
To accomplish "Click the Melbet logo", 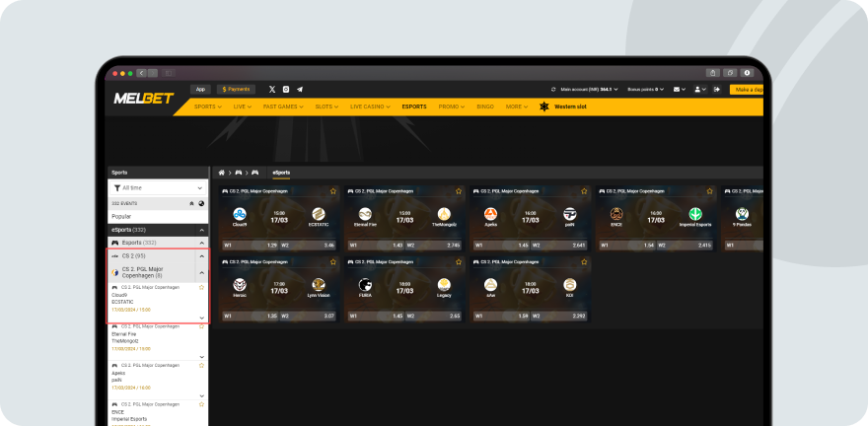I will click(x=143, y=99).
